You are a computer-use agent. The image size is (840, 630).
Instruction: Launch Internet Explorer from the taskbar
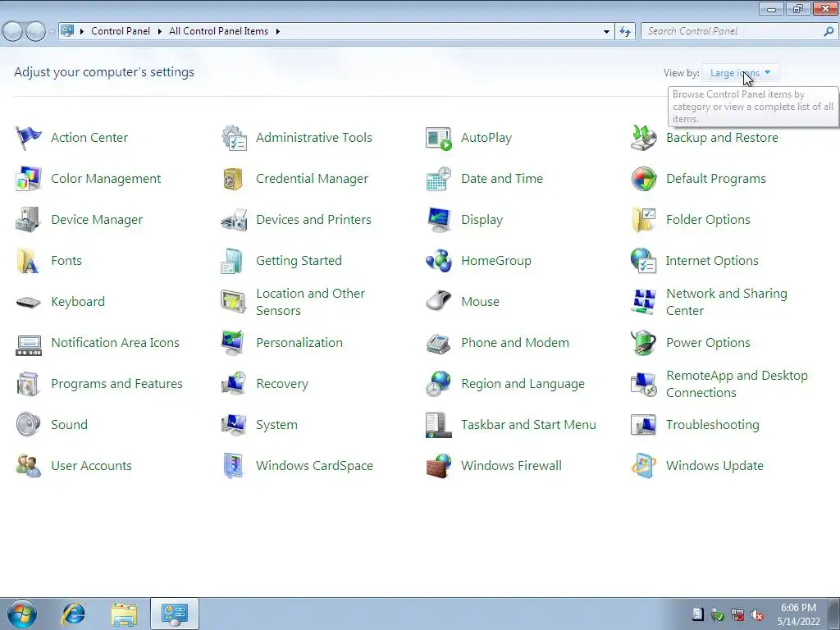[73, 614]
